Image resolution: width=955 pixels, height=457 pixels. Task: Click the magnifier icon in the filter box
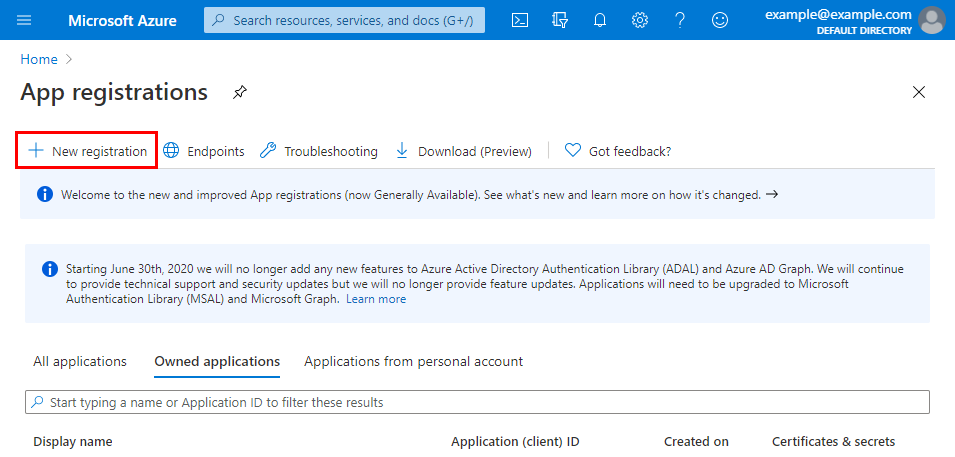point(38,402)
